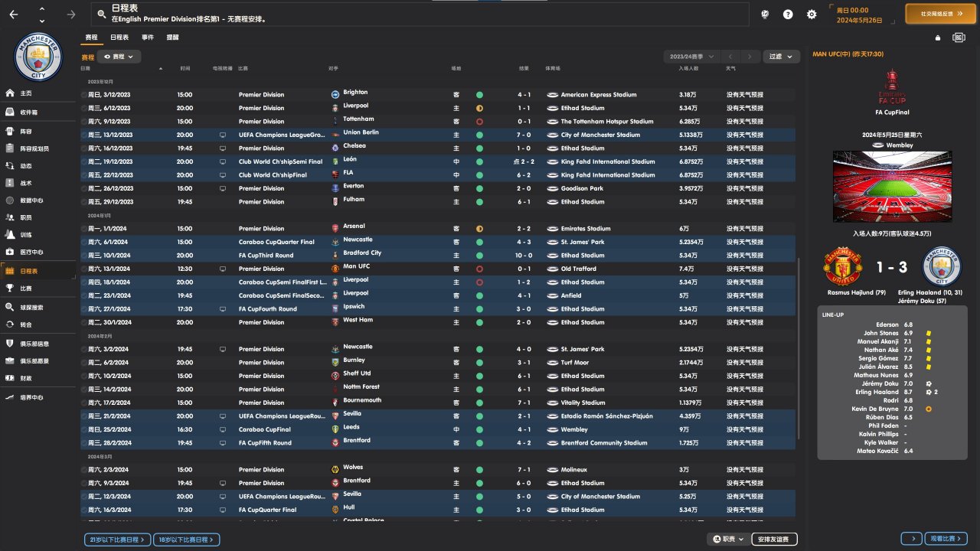Click the 观看比赛 button

(946, 540)
